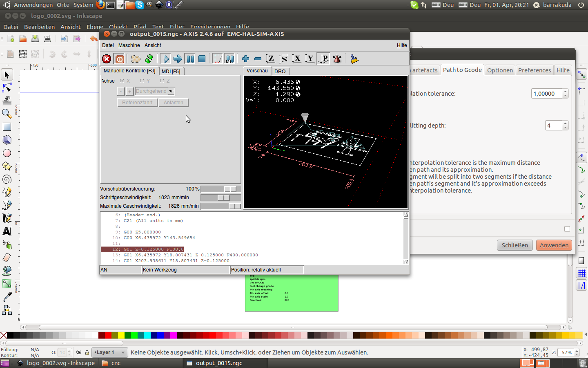Stop the G-code program execution

click(x=202, y=59)
